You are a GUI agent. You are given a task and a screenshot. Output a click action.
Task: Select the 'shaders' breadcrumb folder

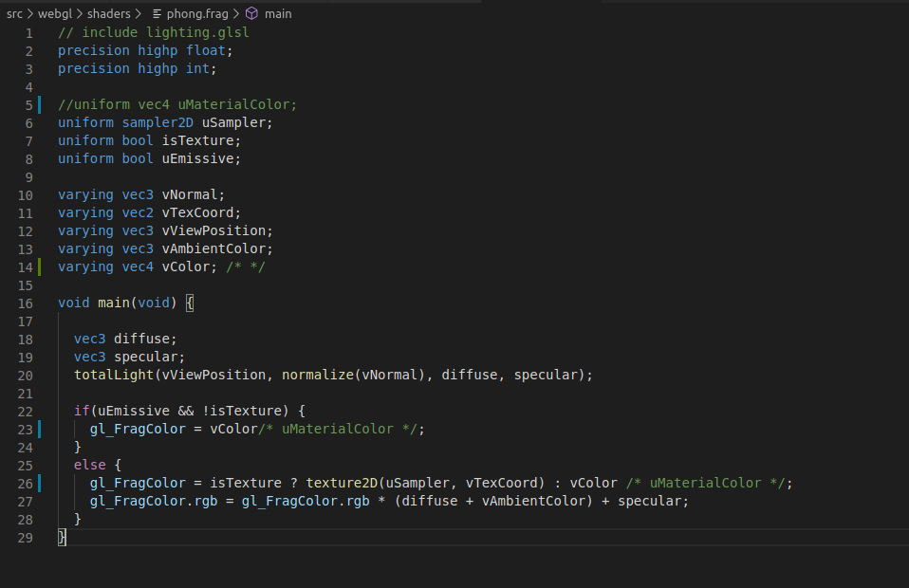[x=109, y=14]
